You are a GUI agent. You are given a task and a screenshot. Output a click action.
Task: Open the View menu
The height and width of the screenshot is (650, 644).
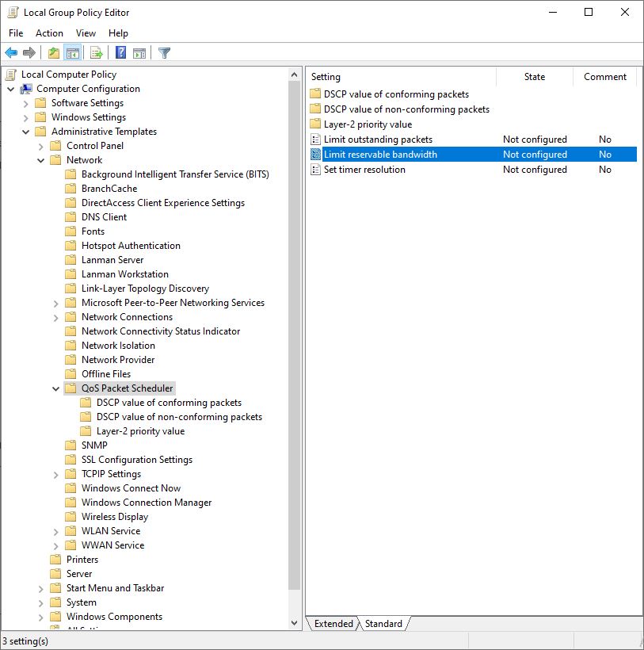click(x=86, y=33)
